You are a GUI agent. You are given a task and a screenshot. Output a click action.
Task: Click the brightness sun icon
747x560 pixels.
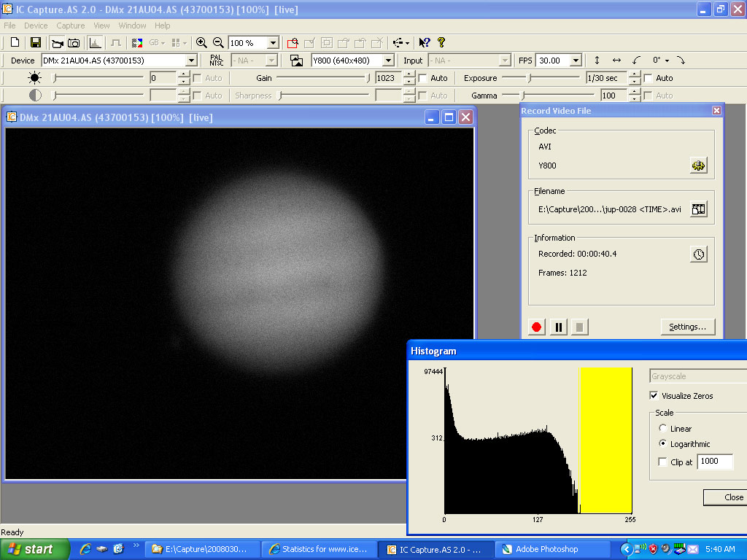(35, 77)
